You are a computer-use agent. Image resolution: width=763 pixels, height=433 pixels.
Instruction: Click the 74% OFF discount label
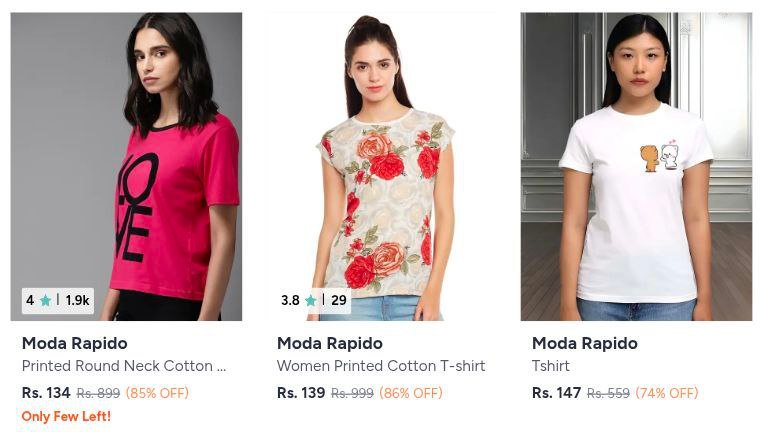point(667,393)
